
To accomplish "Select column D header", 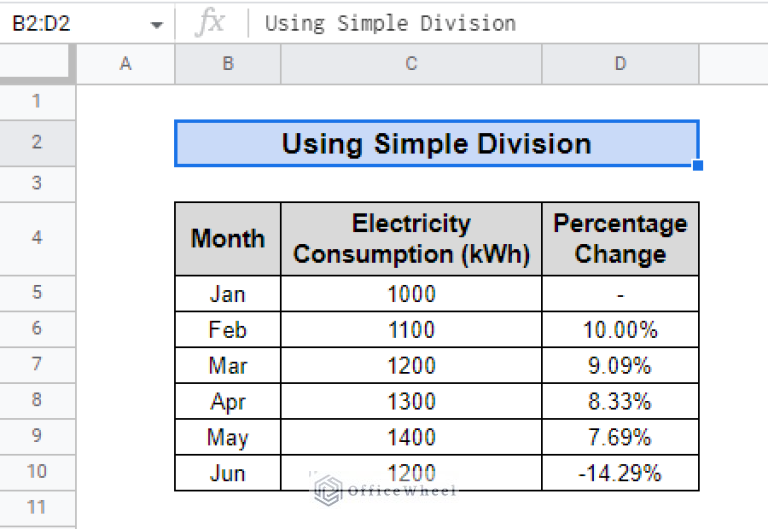I will pos(620,64).
